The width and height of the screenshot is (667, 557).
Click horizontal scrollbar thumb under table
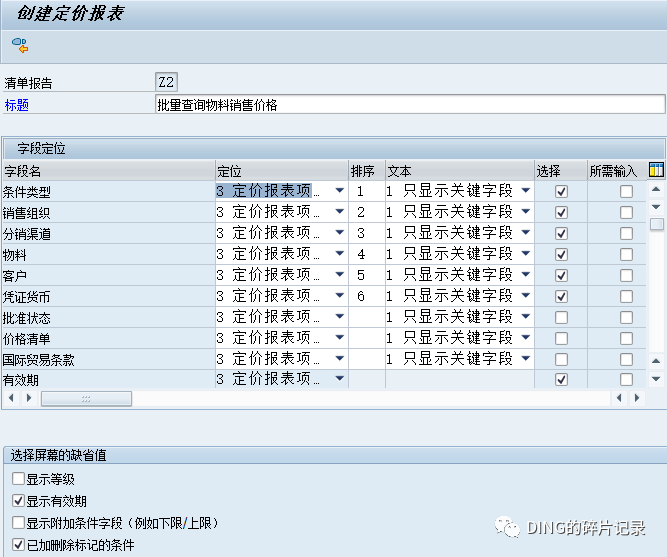(x=86, y=399)
